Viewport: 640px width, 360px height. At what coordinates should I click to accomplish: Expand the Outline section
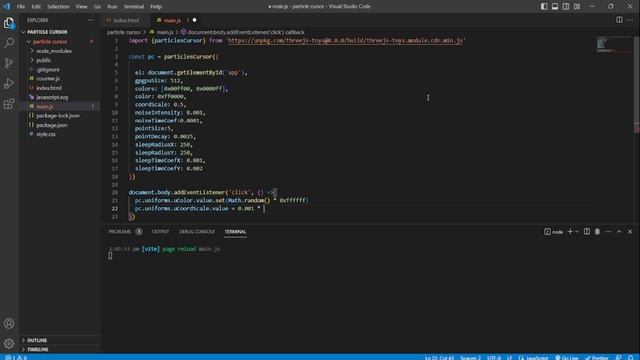(x=60, y=340)
